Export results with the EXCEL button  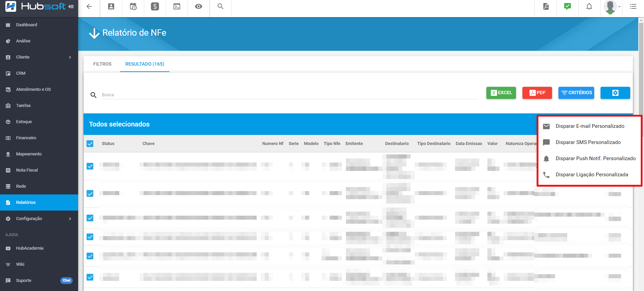point(501,93)
